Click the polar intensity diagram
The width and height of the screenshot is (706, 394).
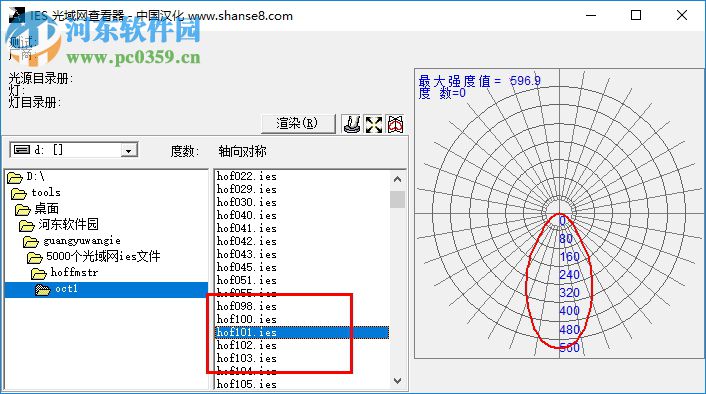pos(559,213)
